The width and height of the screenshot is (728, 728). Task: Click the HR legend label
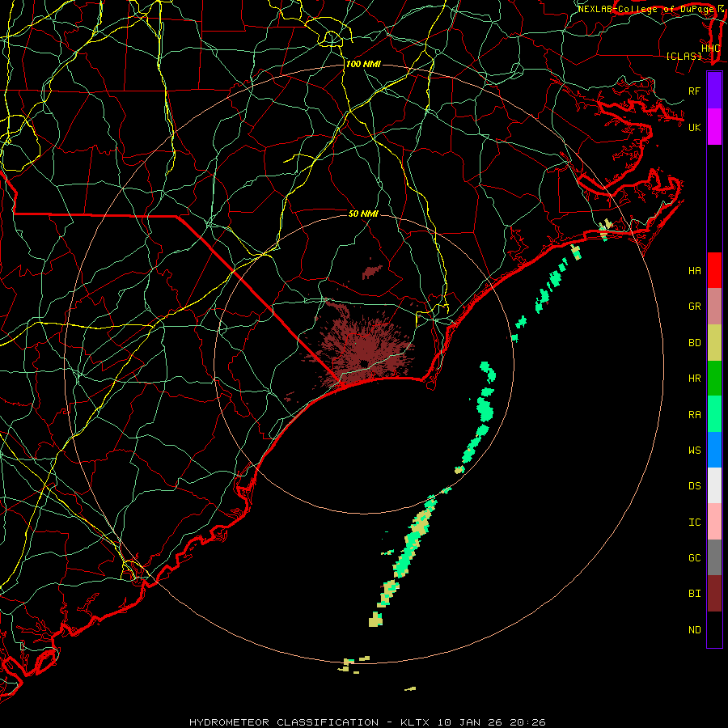695,379
